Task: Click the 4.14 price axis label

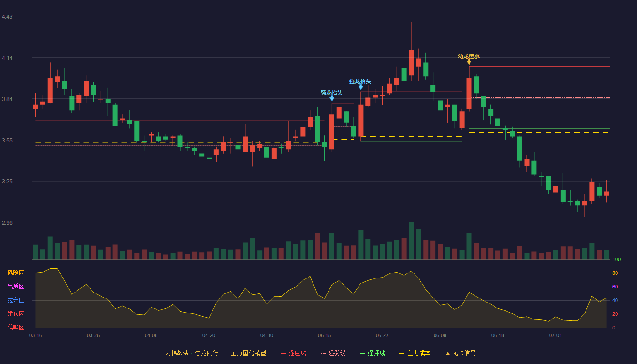Action: [x=7, y=58]
